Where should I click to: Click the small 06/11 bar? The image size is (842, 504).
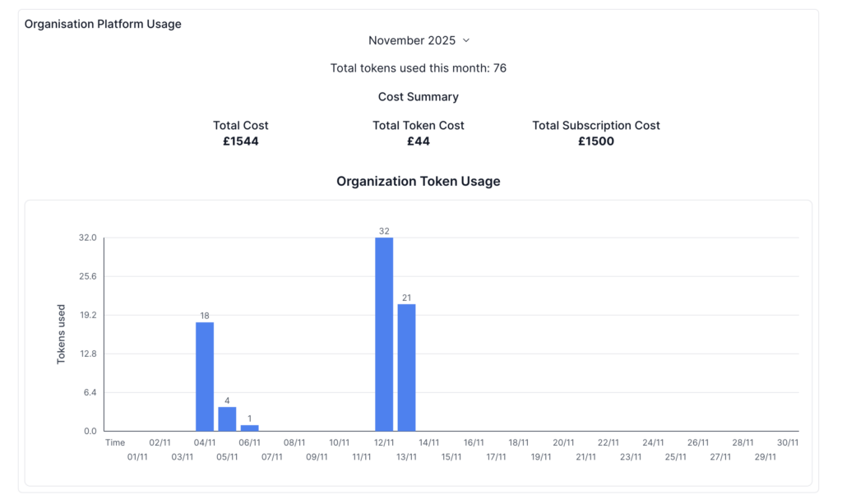pos(249,428)
